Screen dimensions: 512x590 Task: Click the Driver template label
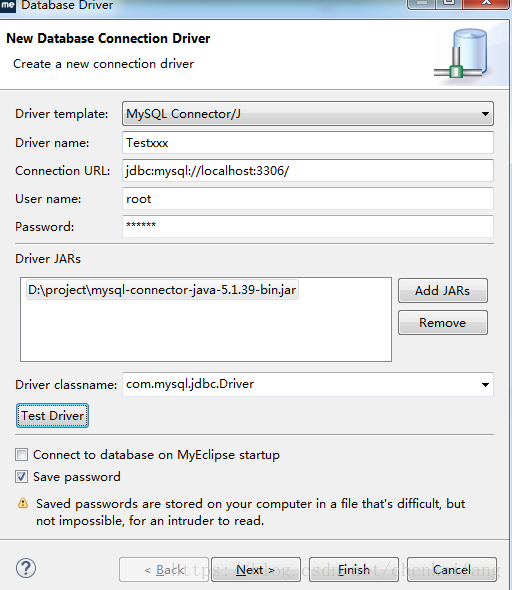pyautogui.click(x=61, y=114)
